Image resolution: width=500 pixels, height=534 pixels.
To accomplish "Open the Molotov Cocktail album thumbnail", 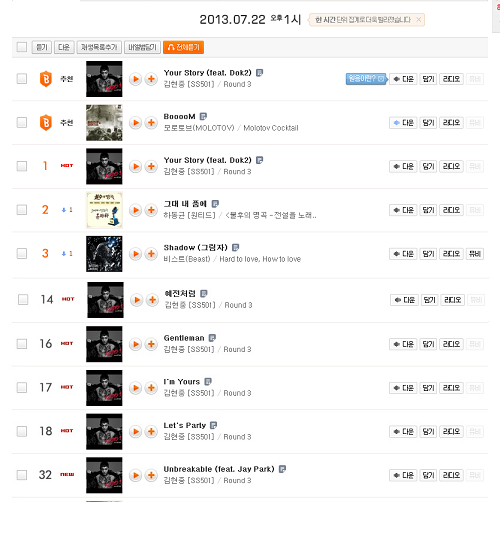I will point(104,123).
